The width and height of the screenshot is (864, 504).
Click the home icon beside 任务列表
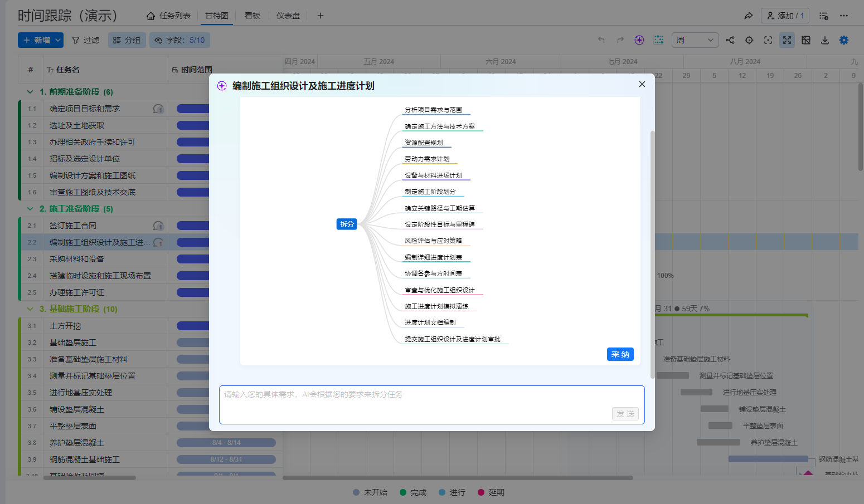click(151, 16)
